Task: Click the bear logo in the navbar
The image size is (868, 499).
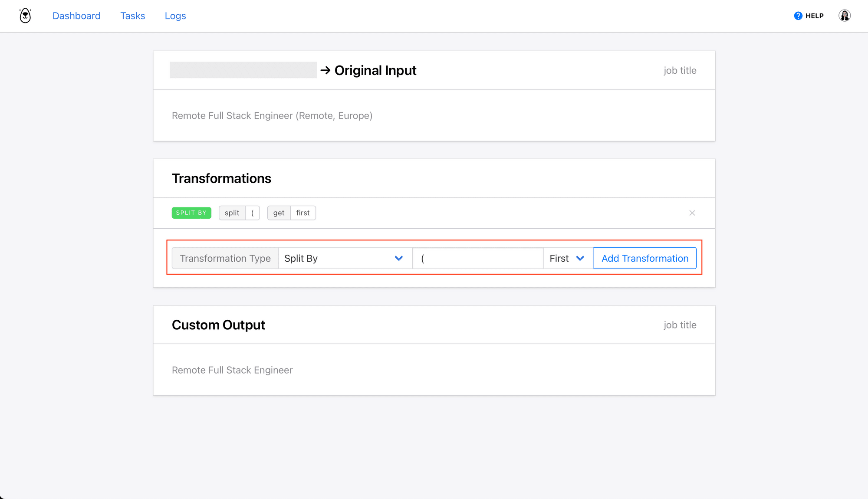Action: 25,16
